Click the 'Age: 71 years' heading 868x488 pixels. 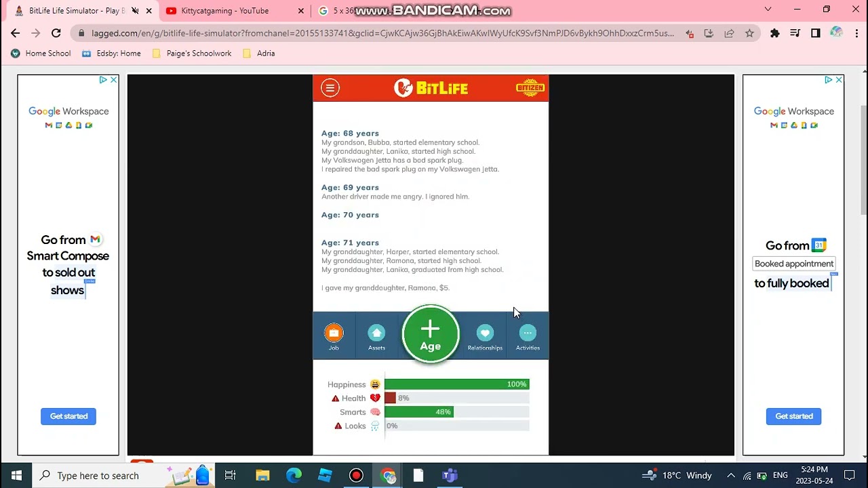tap(350, 243)
